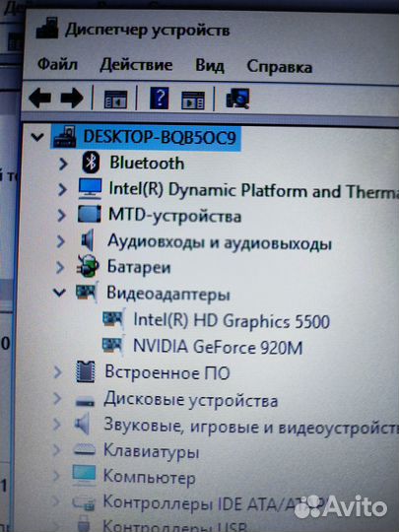The height and width of the screenshot is (532, 399).
Task: Select the Компьютер label
Action: pyautogui.click(x=150, y=477)
